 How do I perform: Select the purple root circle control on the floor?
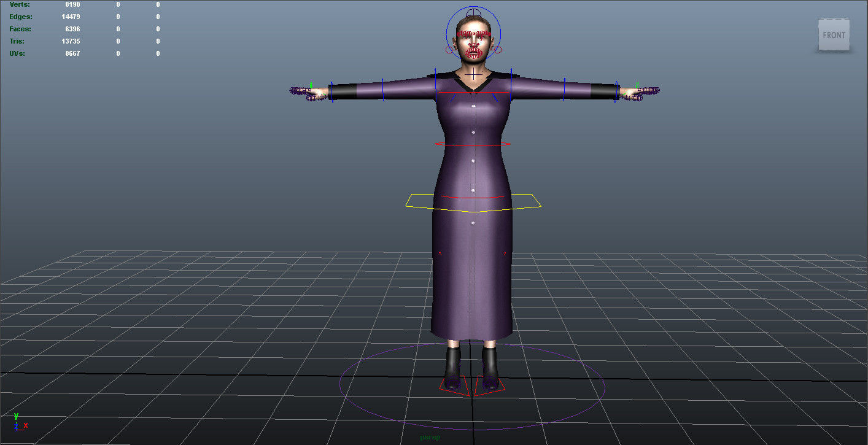pos(472,385)
